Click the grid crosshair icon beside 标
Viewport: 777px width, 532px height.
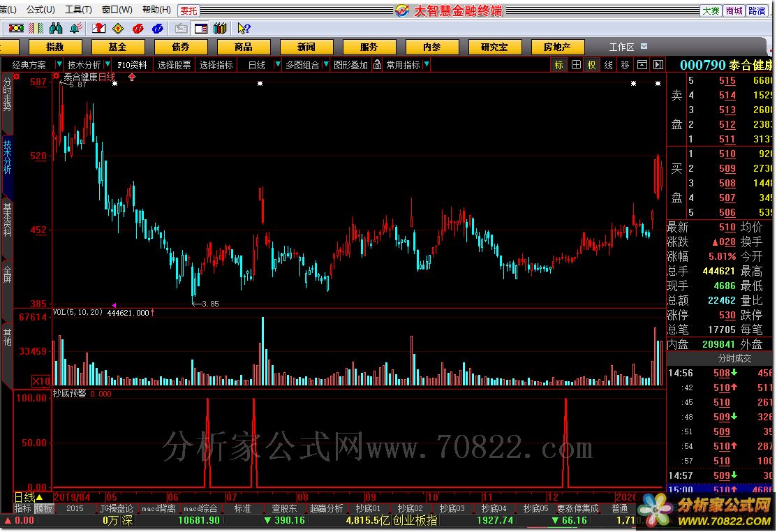[576, 65]
